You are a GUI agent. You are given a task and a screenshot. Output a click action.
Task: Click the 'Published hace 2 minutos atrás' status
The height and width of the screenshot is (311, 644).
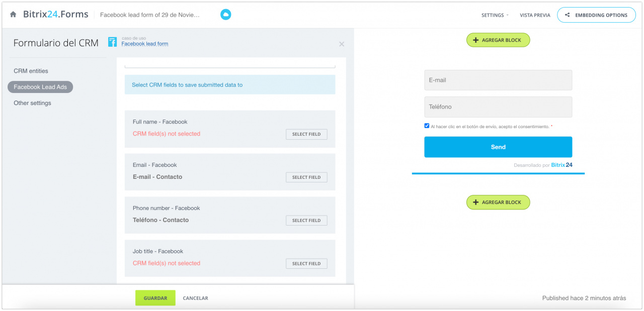[x=584, y=298]
